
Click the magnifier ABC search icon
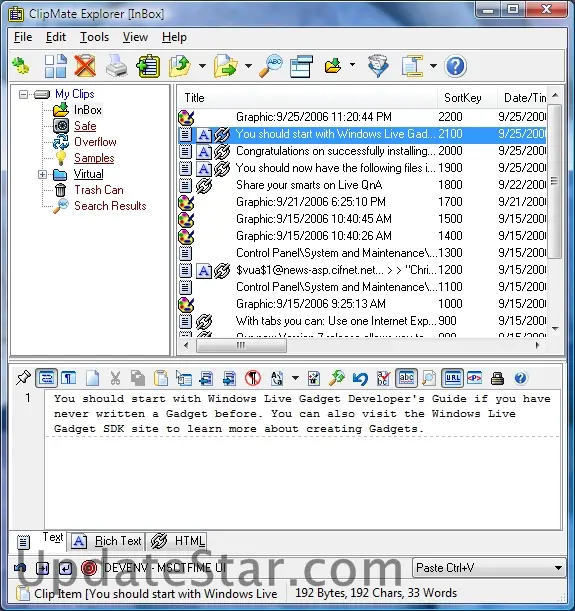(x=271, y=66)
